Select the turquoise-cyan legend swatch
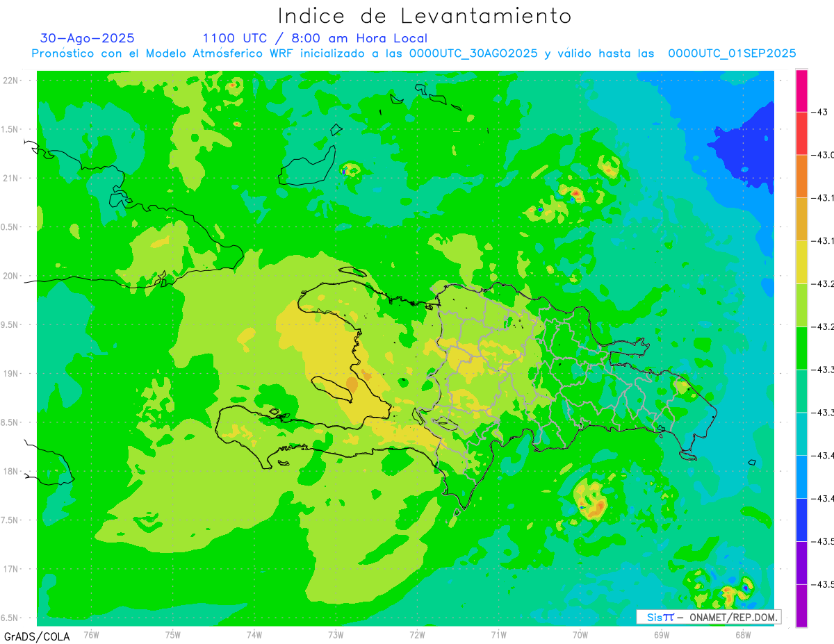This screenshot has width=834, height=644. [801, 434]
